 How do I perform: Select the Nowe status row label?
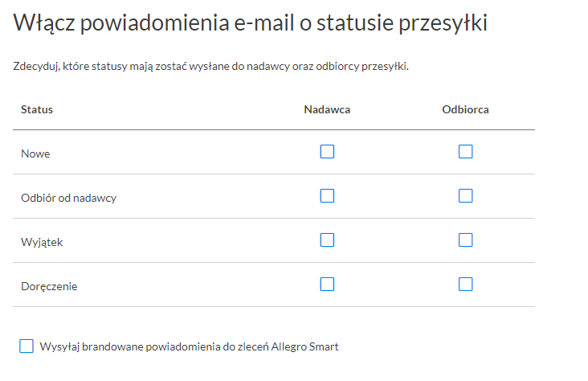(35, 154)
